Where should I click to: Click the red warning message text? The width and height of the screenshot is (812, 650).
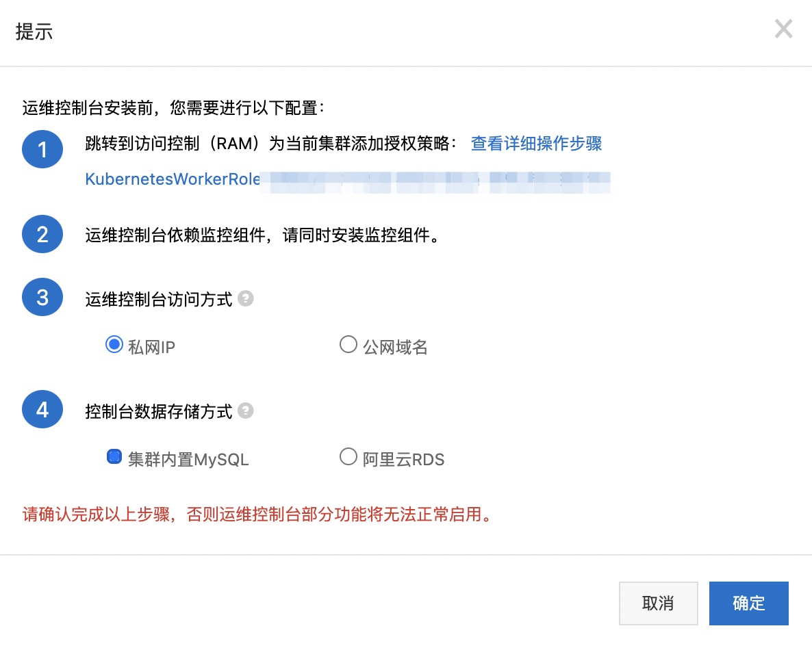click(x=257, y=515)
